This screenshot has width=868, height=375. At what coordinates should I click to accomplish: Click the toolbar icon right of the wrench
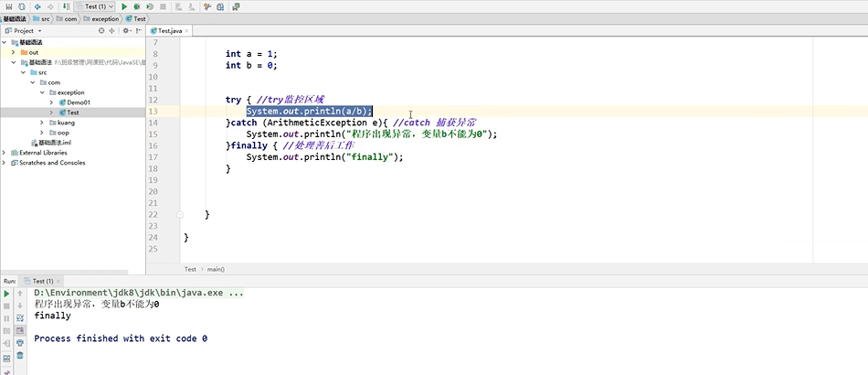(x=220, y=6)
